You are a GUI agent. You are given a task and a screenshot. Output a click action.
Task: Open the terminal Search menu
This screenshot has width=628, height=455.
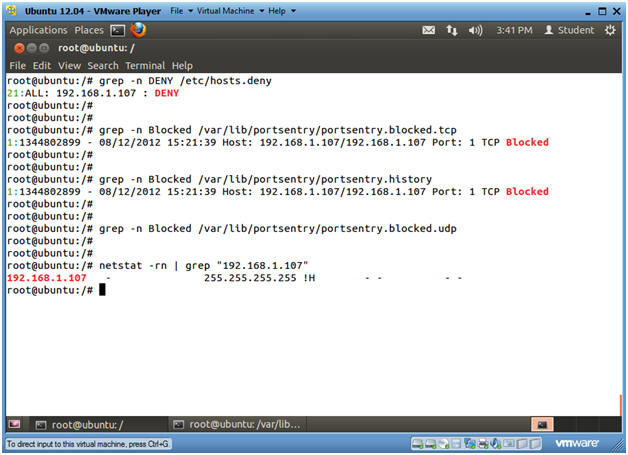point(103,66)
